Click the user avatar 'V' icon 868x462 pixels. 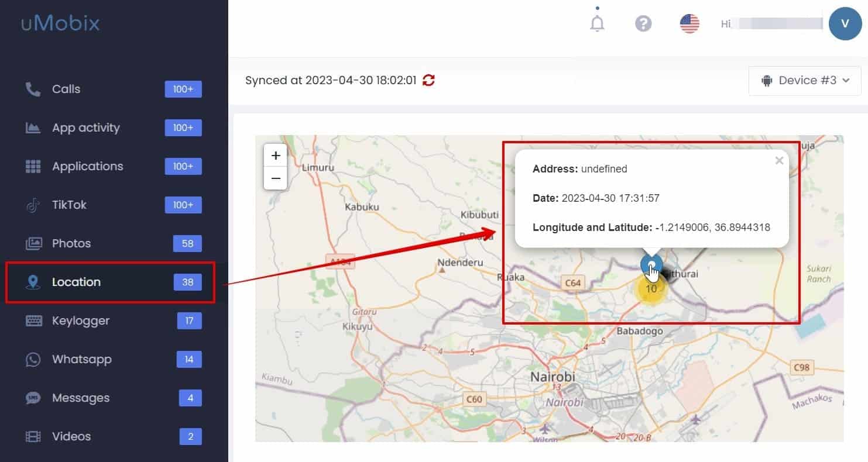pos(845,24)
